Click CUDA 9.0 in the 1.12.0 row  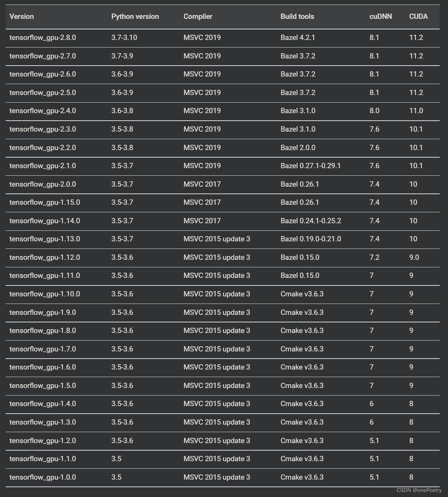click(414, 258)
